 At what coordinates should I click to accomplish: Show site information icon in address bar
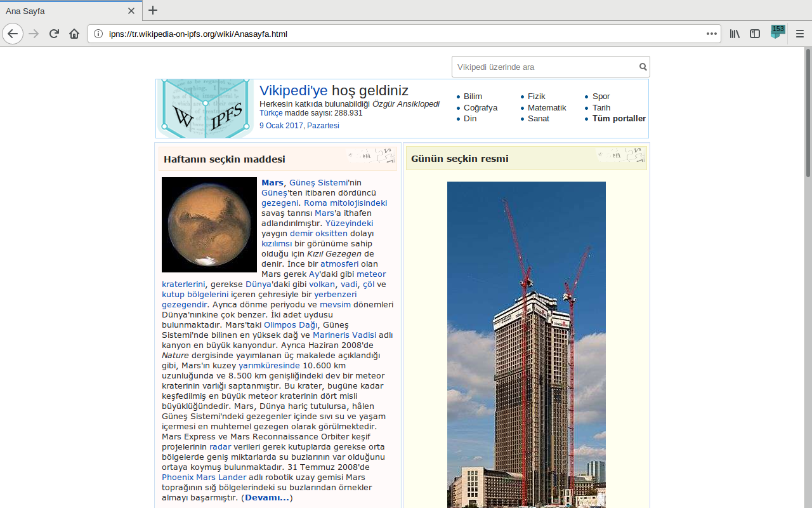tap(98, 34)
